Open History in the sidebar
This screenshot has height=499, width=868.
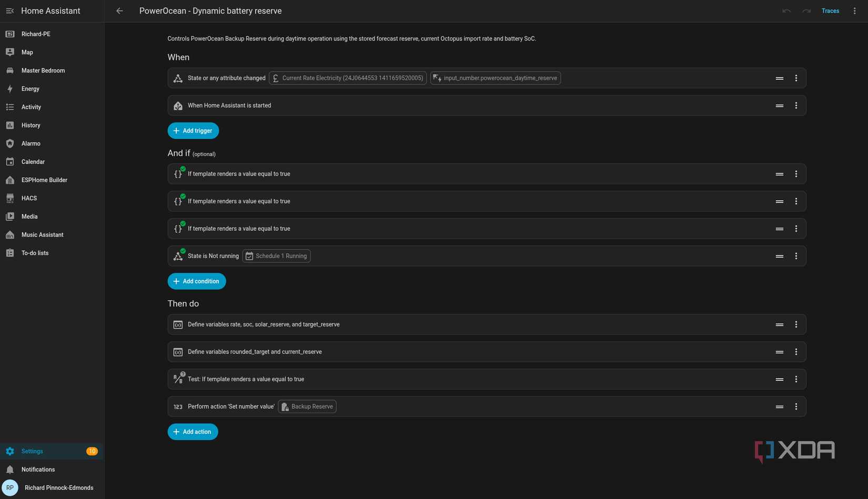click(52, 125)
